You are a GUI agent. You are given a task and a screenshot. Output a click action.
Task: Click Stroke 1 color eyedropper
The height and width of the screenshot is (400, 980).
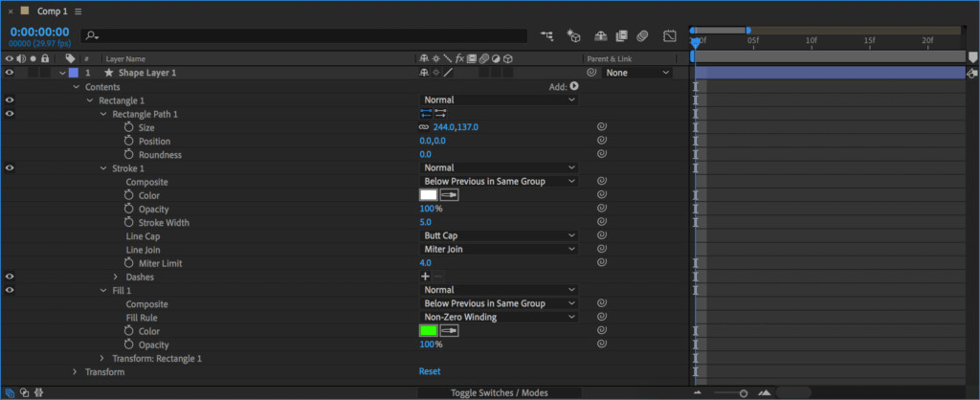pyautogui.click(x=450, y=195)
